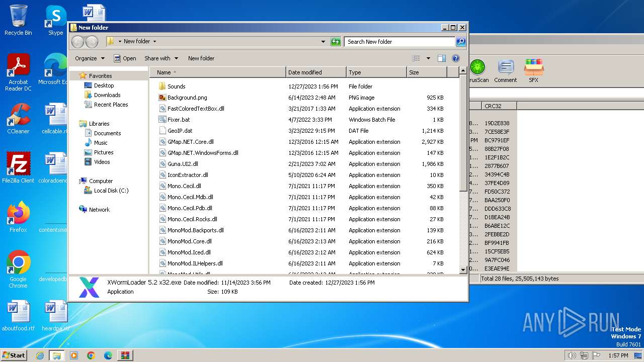The image size is (644, 362).
Task: Sort files by the Type column
Action: click(376, 72)
